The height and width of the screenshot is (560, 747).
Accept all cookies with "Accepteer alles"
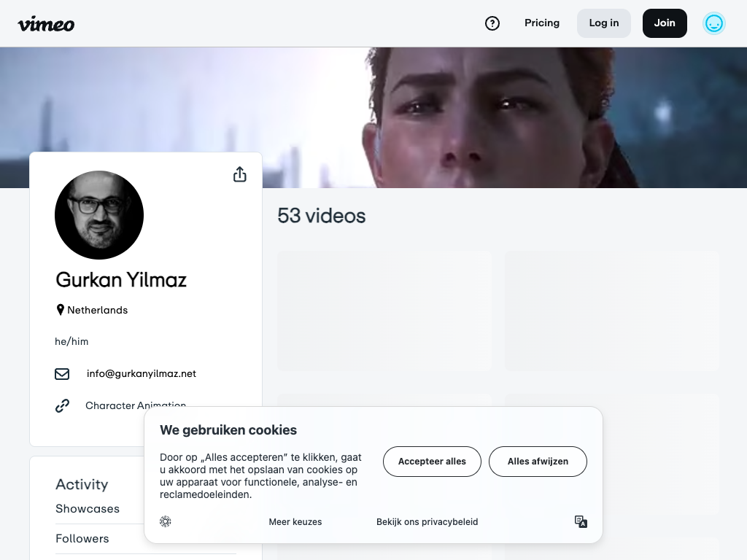click(x=432, y=462)
